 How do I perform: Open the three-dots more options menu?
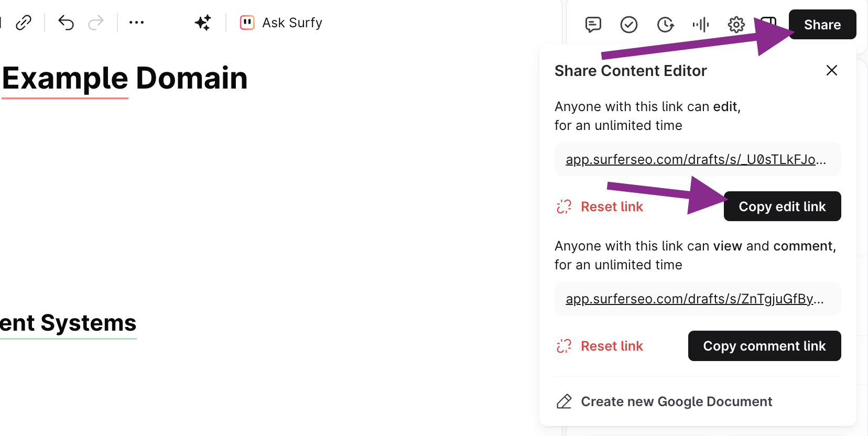[136, 23]
